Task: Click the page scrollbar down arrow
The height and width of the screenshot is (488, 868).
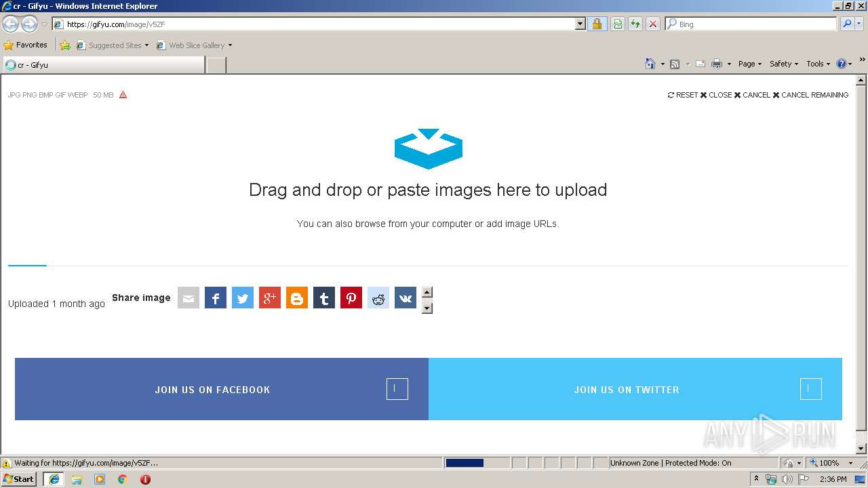Action: pos(862,449)
